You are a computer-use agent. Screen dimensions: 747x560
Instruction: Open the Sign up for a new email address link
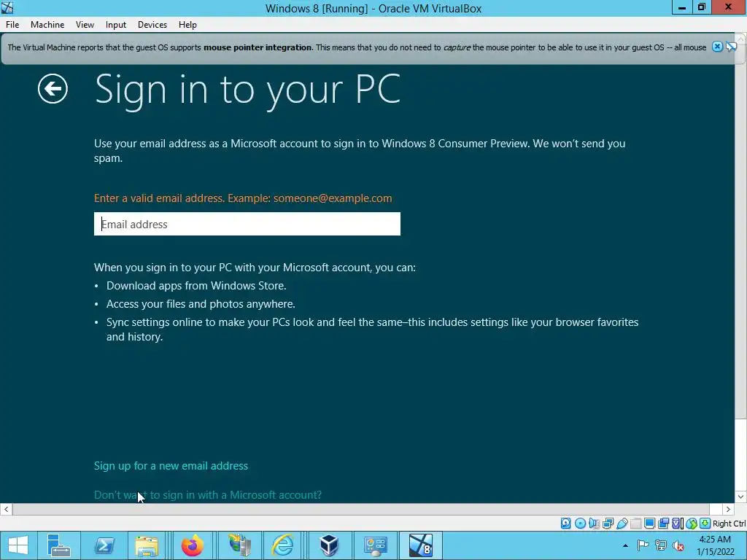coord(171,466)
